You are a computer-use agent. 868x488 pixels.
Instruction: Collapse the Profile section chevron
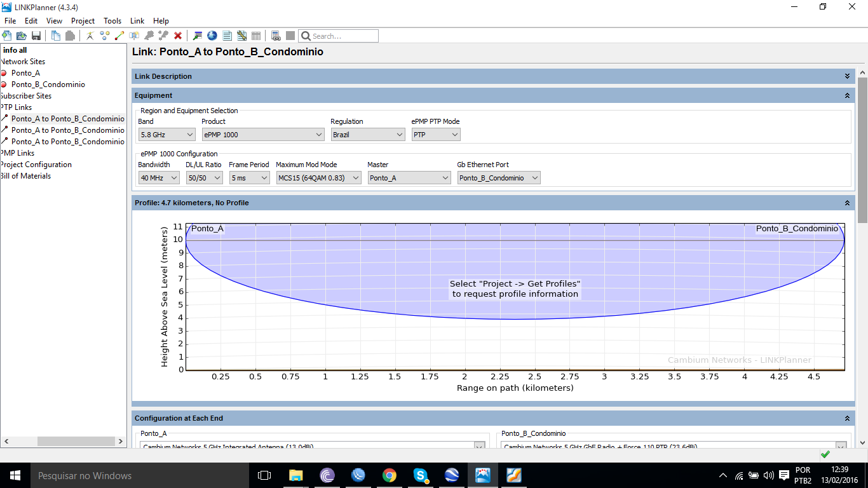click(x=847, y=203)
